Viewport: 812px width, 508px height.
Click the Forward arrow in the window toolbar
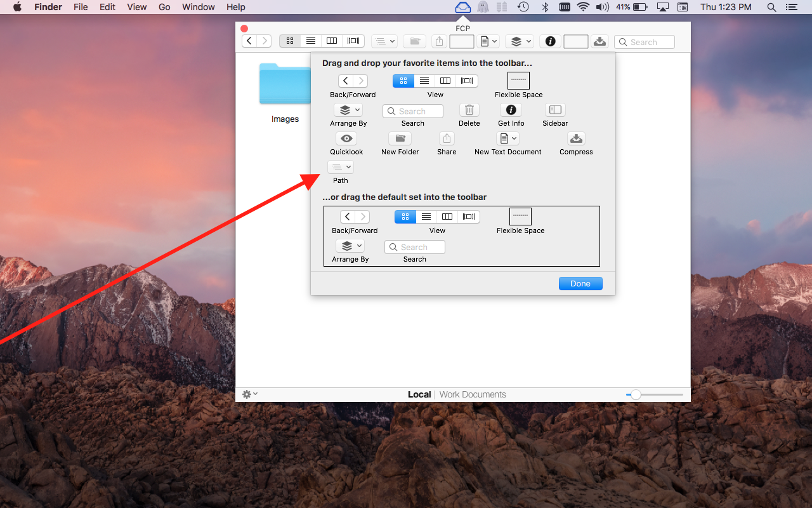pyautogui.click(x=264, y=41)
